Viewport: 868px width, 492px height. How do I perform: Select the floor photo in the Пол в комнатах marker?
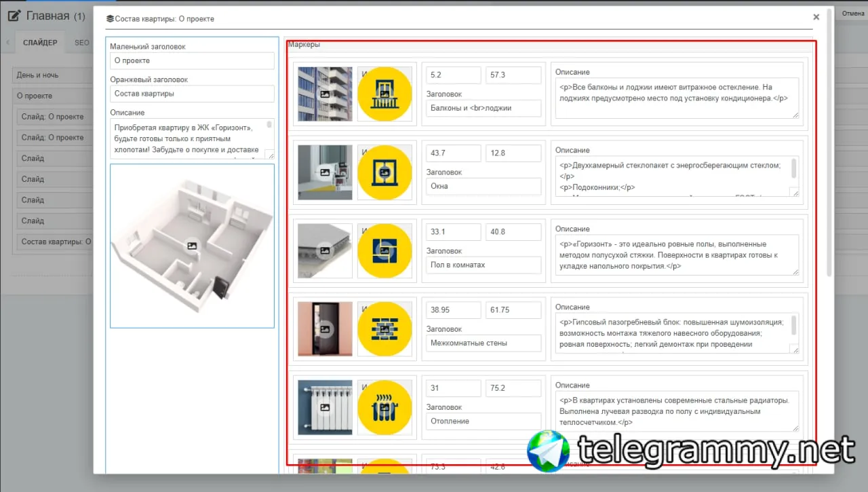click(325, 251)
